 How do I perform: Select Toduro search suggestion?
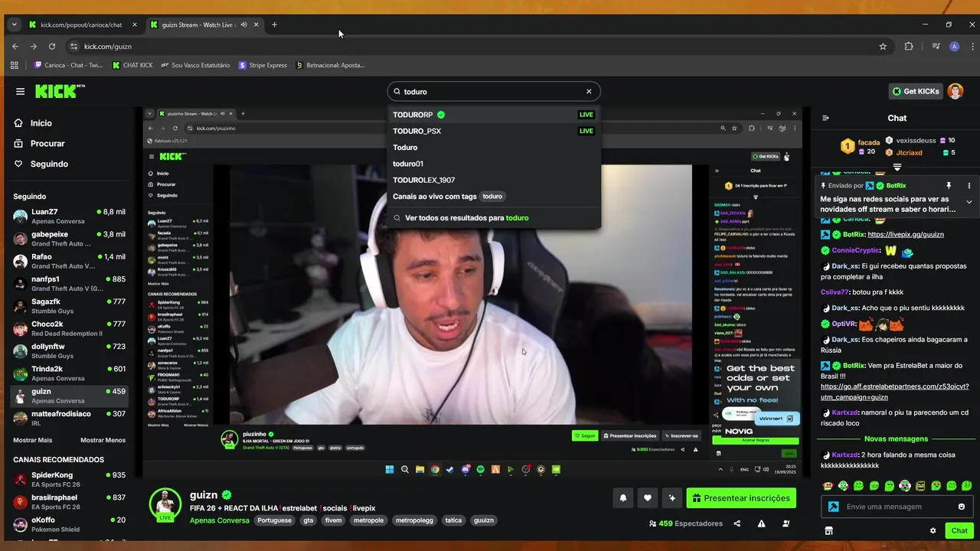coord(493,147)
